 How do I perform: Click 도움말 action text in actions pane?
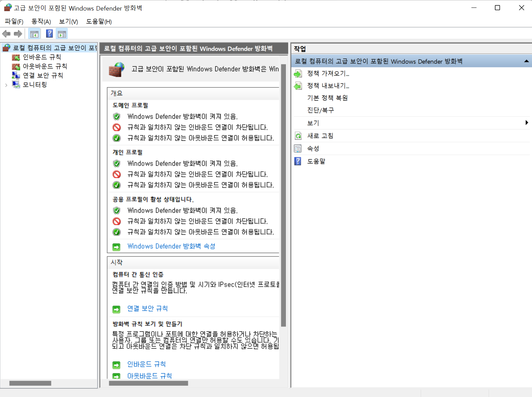point(316,161)
